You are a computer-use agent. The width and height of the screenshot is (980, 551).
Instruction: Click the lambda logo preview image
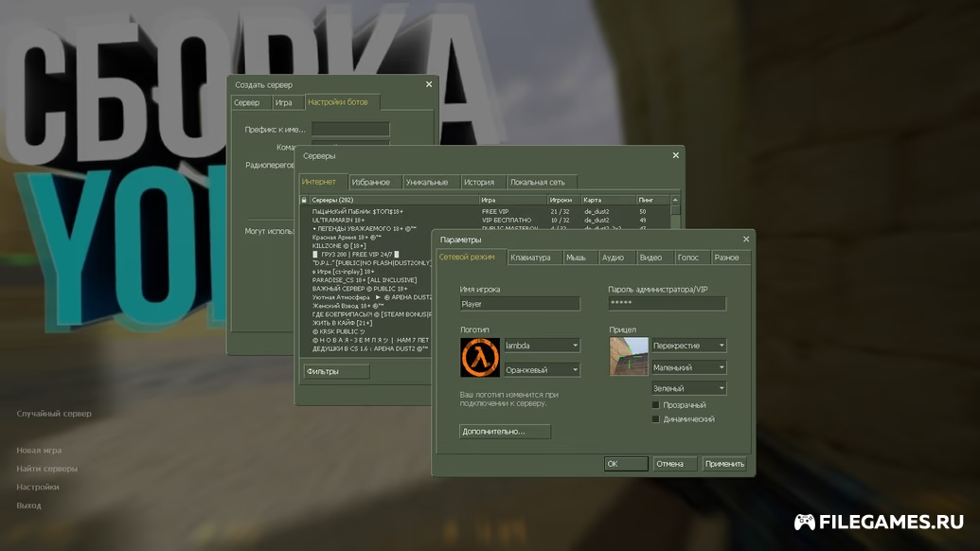(x=480, y=357)
